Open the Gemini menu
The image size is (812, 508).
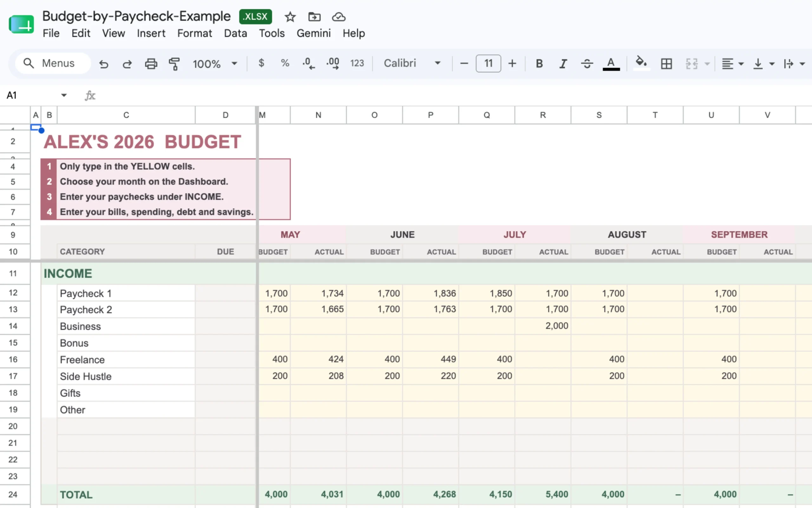pyautogui.click(x=314, y=33)
